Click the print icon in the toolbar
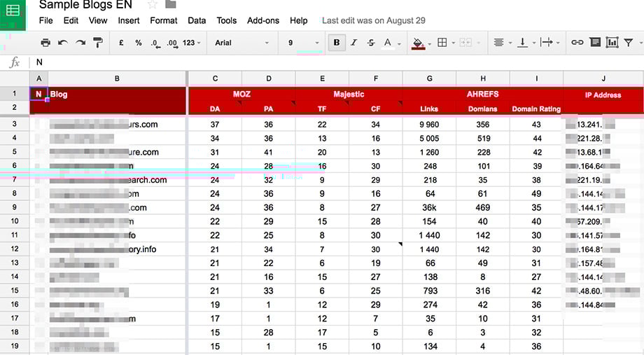Screen dimensions: 644x355 tap(45, 43)
